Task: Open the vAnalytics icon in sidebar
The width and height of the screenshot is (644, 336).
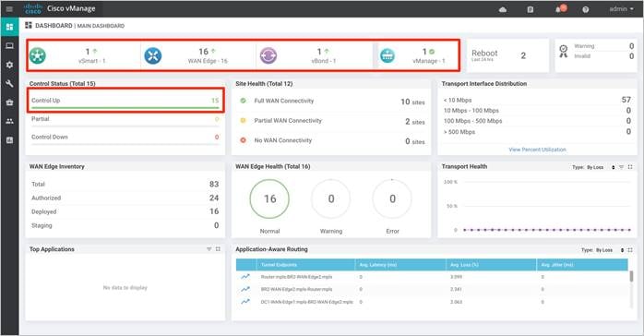Action: tap(9, 140)
